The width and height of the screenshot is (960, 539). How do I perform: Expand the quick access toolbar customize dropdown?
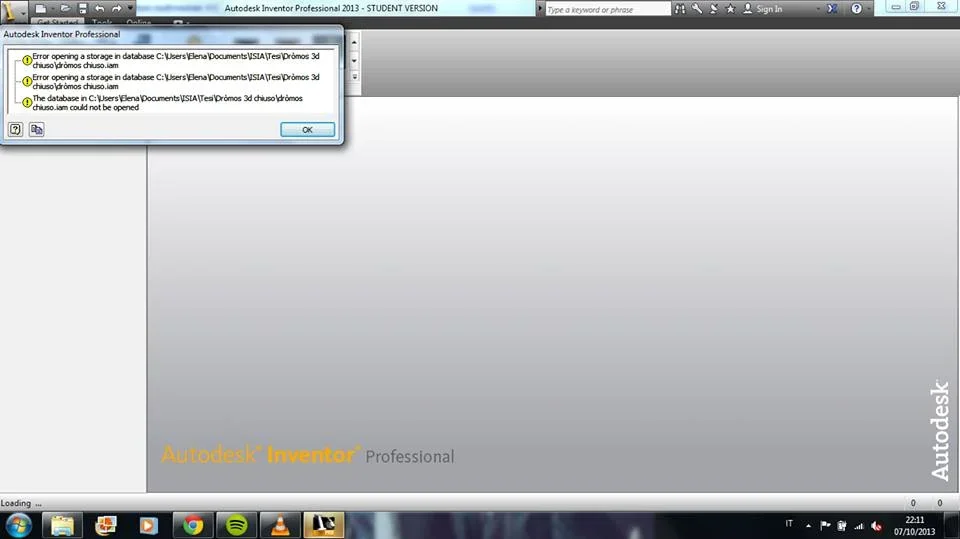[x=130, y=9]
